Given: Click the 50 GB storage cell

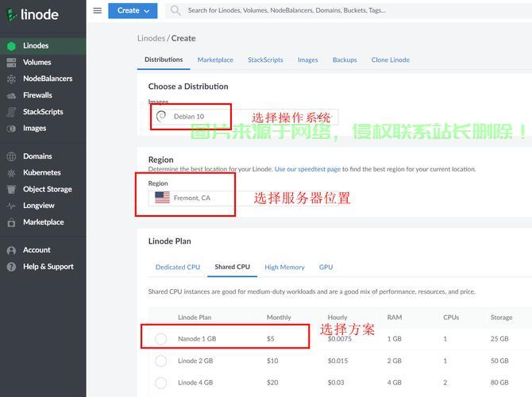Looking at the screenshot, I should [499, 360].
